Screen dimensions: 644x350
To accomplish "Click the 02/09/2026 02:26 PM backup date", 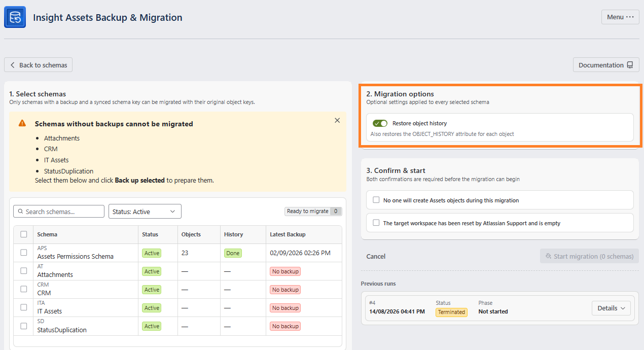I will [300, 253].
